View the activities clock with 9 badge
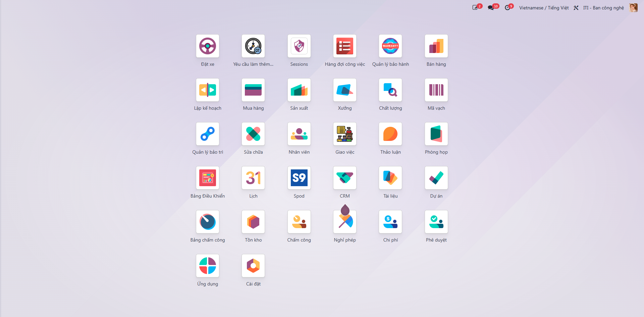This screenshot has width=644, height=317. click(x=509, y=7)
